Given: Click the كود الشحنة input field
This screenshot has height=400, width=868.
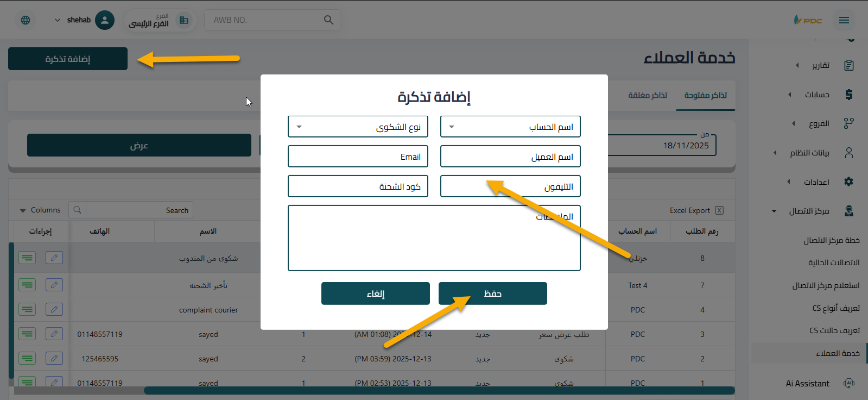Looking at the screenshot, I should (358, 186).
